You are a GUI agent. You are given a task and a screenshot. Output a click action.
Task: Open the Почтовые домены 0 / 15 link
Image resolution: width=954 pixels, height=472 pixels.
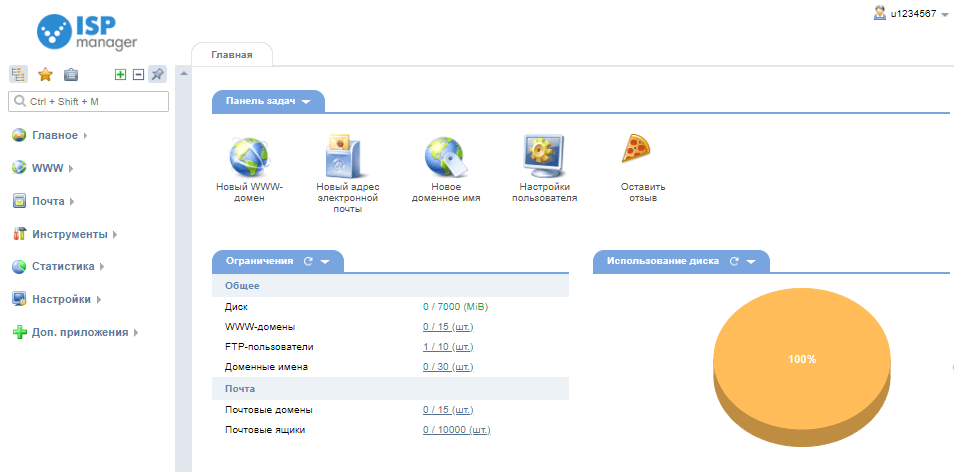click(448, 410)
